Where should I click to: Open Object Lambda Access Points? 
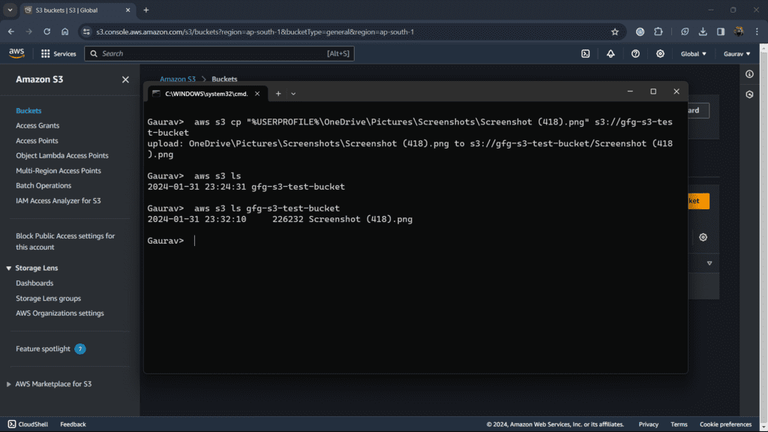(x=62, y=155)
